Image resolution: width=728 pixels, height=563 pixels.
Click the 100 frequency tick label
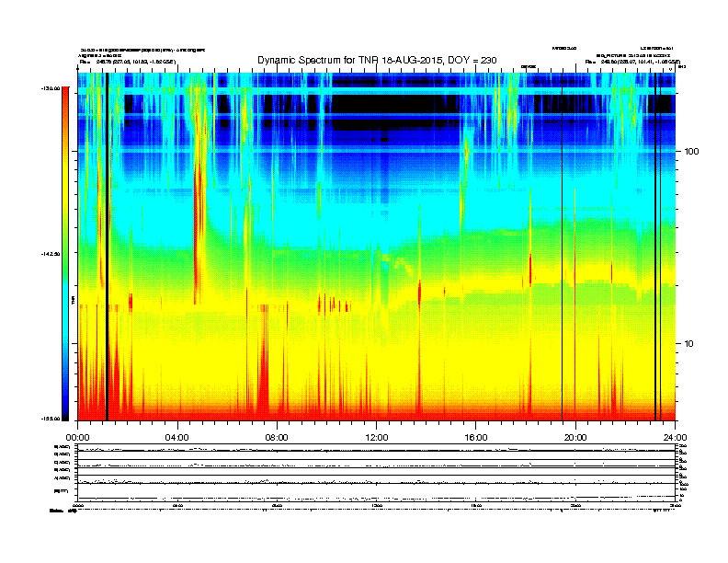[691, 152]
